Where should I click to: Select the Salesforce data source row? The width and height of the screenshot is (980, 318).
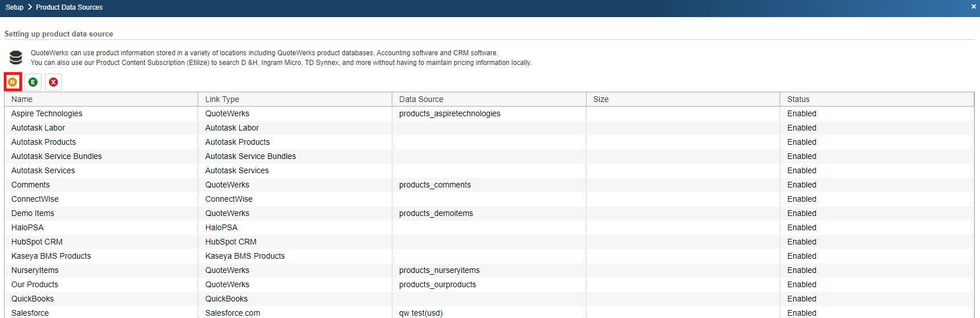(x=30, y=313)
